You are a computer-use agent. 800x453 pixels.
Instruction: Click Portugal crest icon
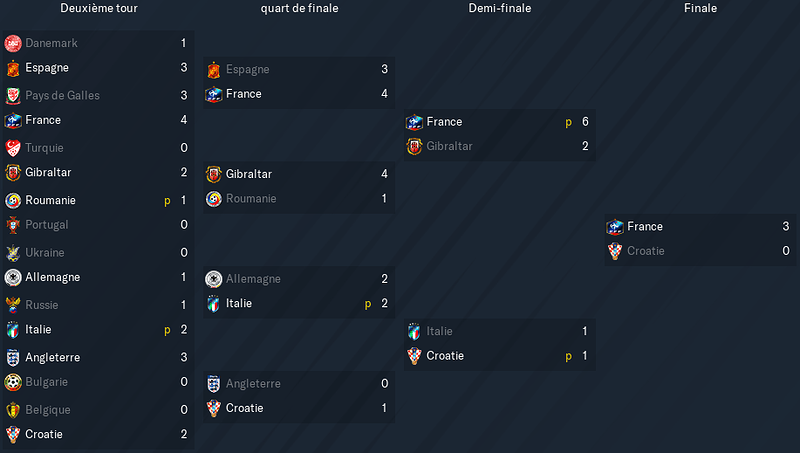pyautogui.click(x=13, y=225)
